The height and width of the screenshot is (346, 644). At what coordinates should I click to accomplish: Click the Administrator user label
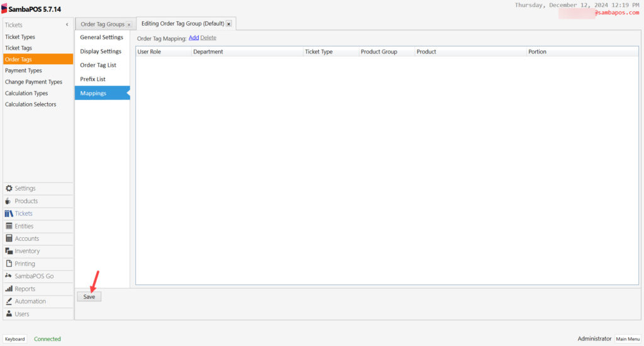[594, 338]
